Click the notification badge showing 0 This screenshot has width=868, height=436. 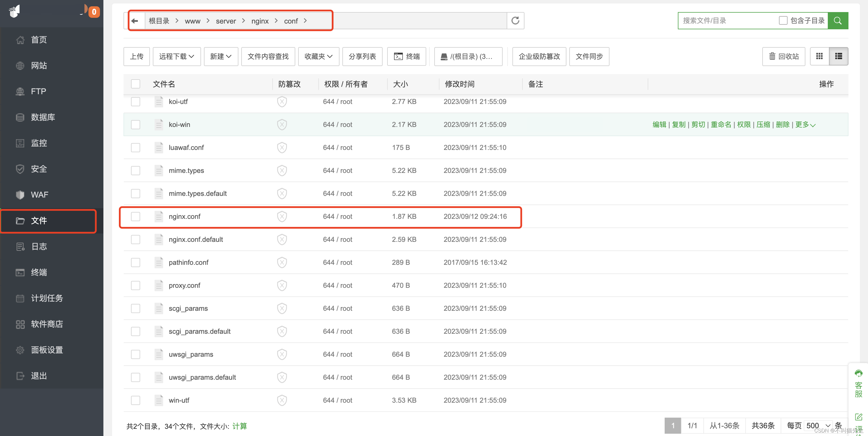94,12
